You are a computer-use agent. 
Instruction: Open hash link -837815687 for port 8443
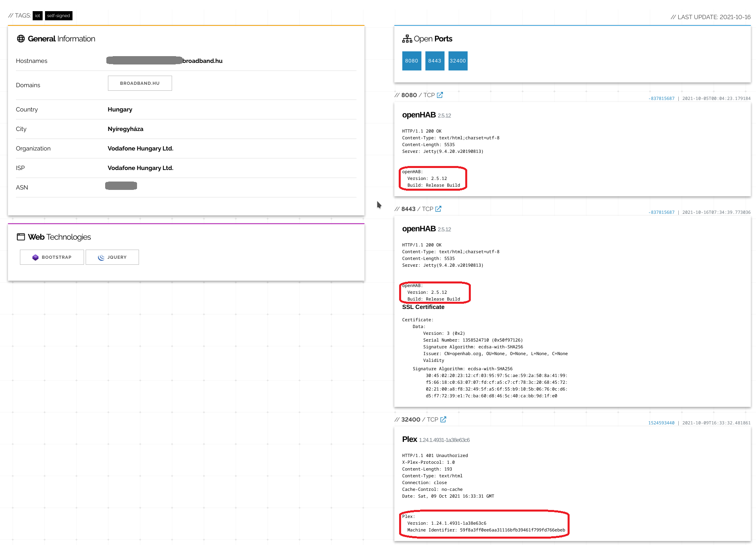coord(662,212)
